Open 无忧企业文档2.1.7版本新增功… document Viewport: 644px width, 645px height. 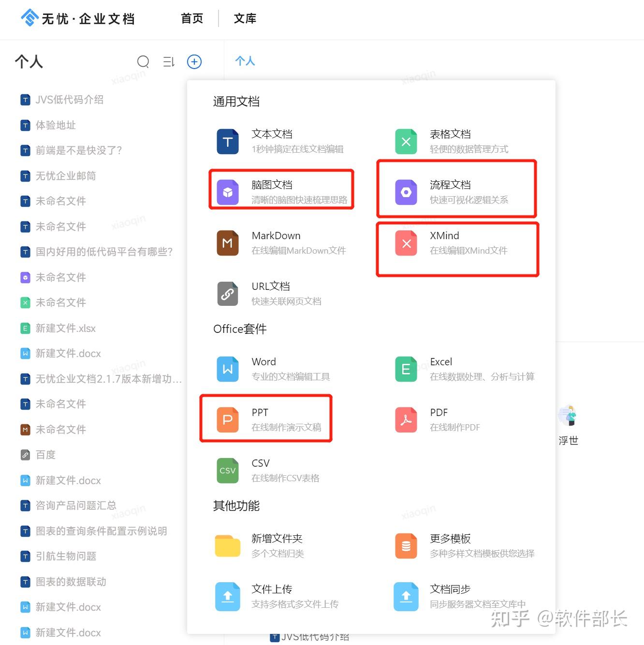(x=108, y=379)
